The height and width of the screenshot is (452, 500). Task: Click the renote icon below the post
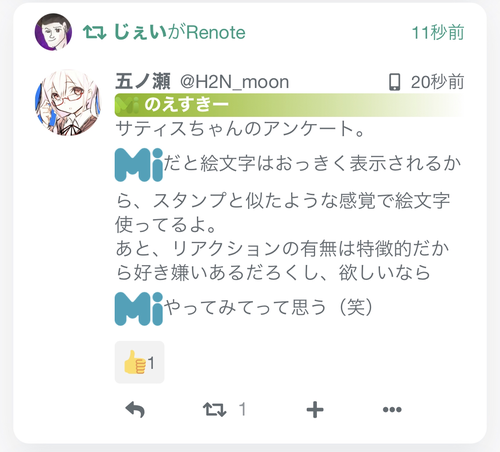214,410
